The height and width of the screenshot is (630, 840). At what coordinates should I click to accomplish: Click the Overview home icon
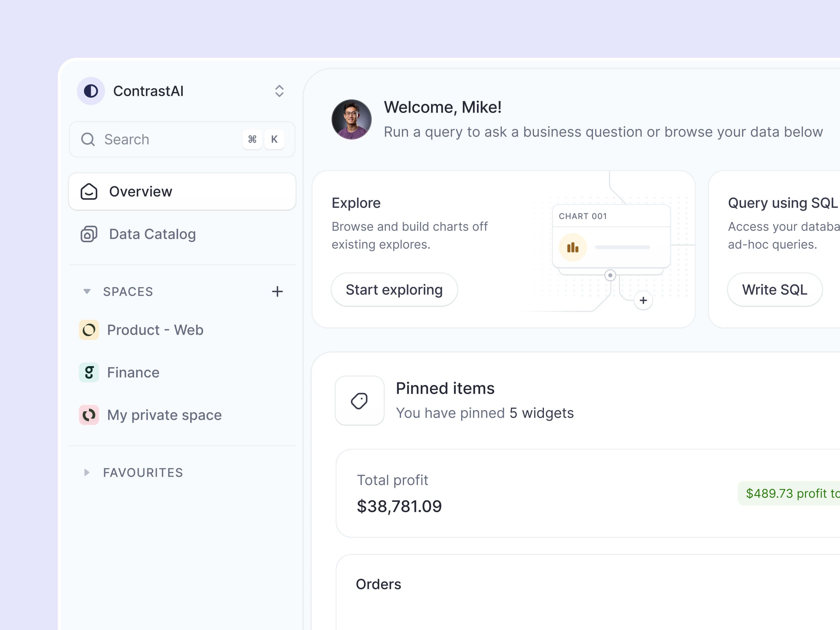[89, 191]
